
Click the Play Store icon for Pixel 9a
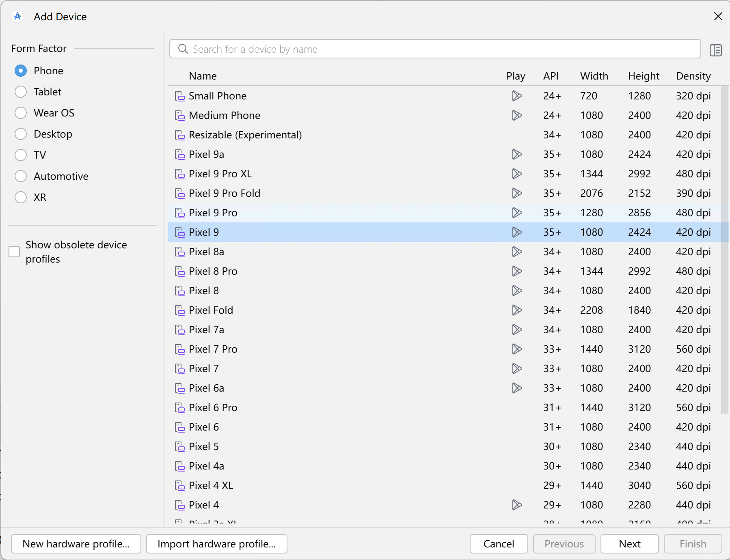517,154
